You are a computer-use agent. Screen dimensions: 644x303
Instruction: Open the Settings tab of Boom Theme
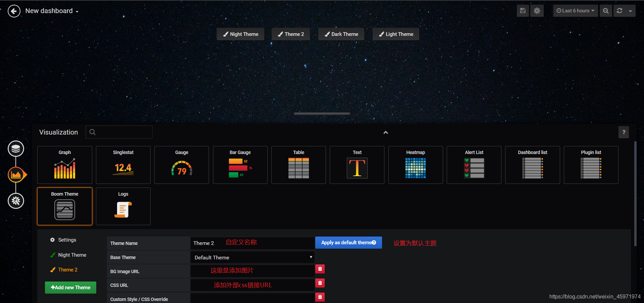[x=63, y=240]
